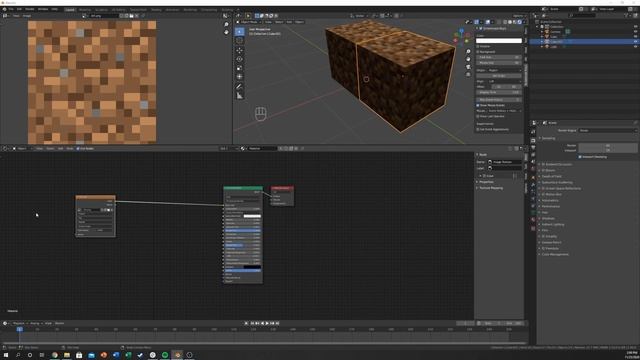Open the Texture properties tab icon

(533, 229)
